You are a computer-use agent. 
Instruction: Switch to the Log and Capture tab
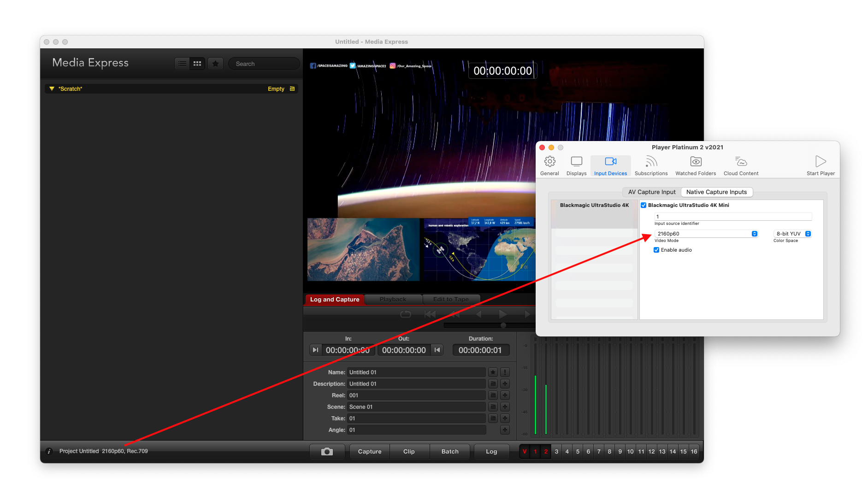335,300
